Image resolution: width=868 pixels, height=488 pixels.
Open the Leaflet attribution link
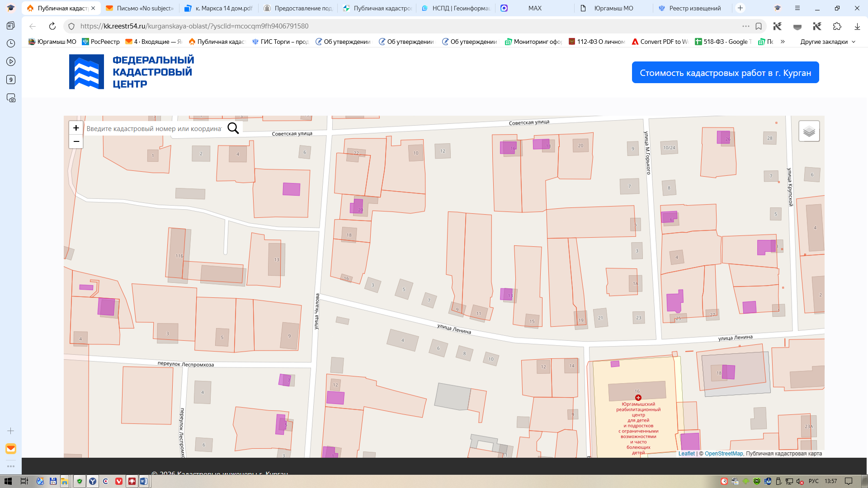pyautogui.click(x=686, y=454)
